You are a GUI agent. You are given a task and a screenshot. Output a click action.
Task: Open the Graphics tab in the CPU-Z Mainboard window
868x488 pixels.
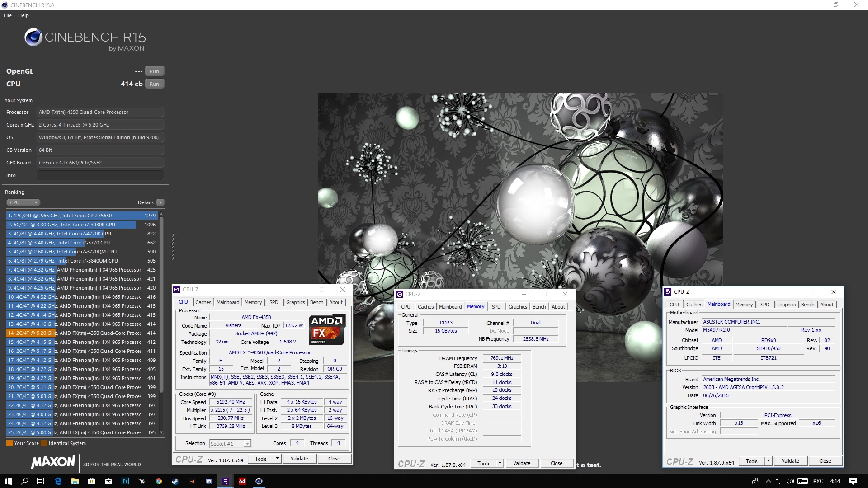[x=786, y=305]
